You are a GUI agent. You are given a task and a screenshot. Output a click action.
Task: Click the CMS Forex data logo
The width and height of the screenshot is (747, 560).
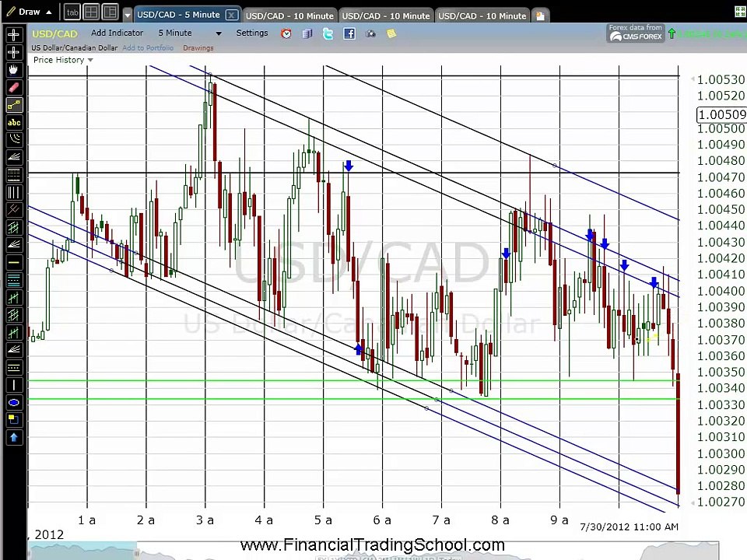pyautogui.click(x=636, y=33)
